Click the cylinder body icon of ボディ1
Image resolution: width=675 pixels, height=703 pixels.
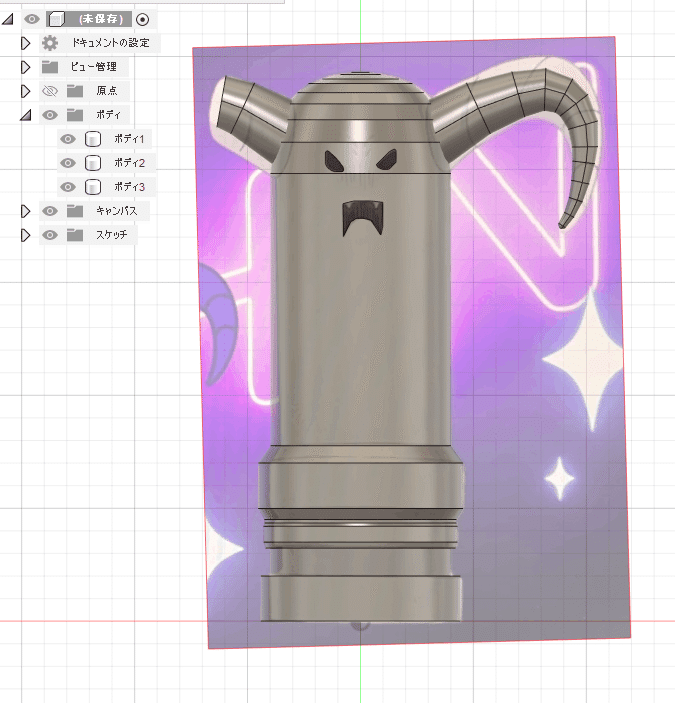click(x=93, y=139)
